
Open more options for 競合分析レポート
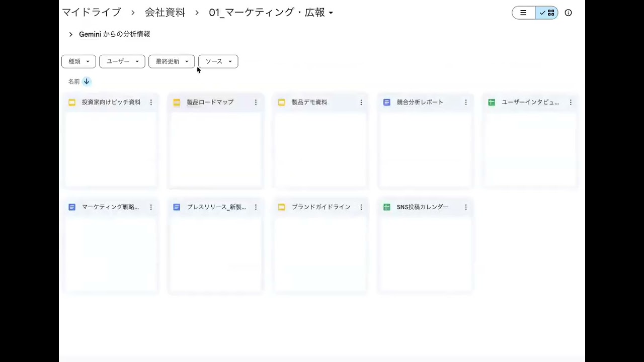coord(466,102)
